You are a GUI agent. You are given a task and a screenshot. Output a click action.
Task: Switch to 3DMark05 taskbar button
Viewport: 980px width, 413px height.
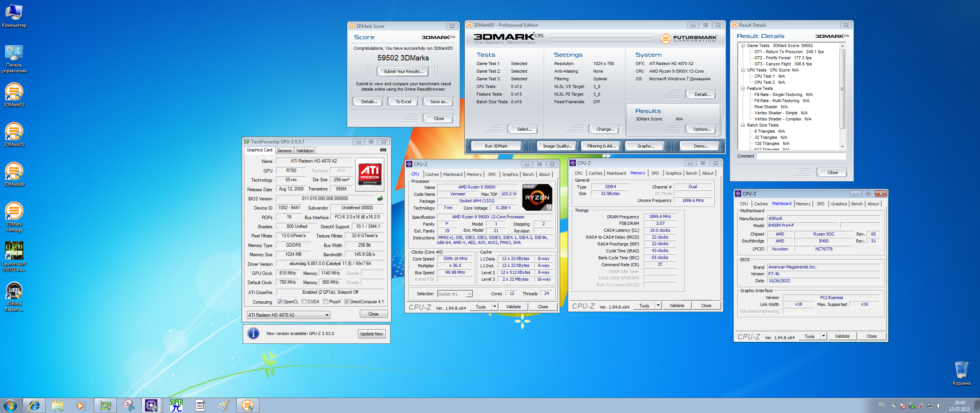pyautogui.click(x=248, y=405)
